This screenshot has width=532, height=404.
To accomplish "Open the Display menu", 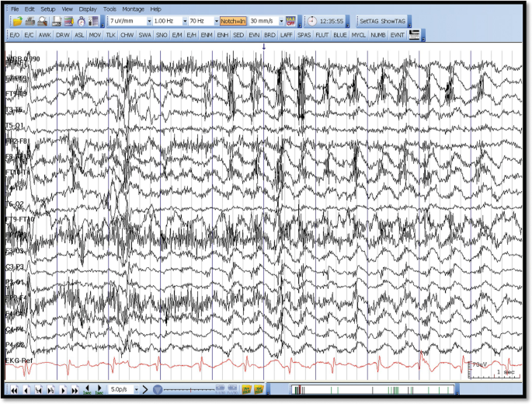I will (87, 9).
